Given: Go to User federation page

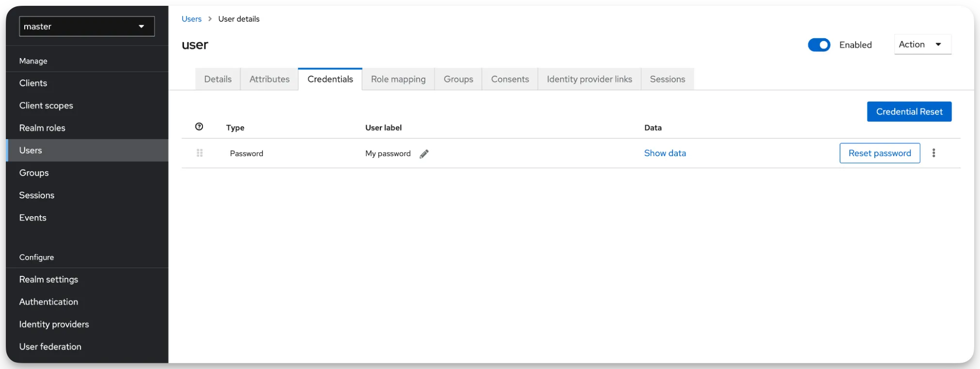Looking at the screenshot, I should (50, 347).
